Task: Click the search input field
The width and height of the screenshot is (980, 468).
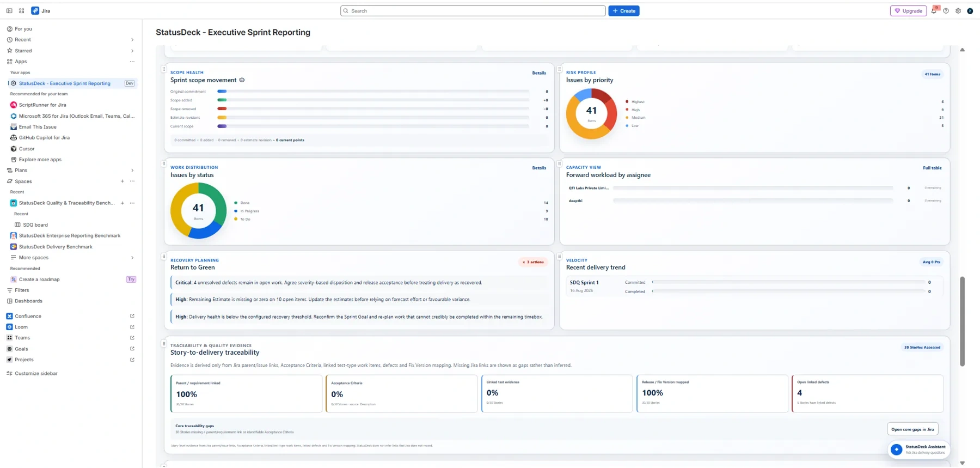Action: [x=473, y=11]
